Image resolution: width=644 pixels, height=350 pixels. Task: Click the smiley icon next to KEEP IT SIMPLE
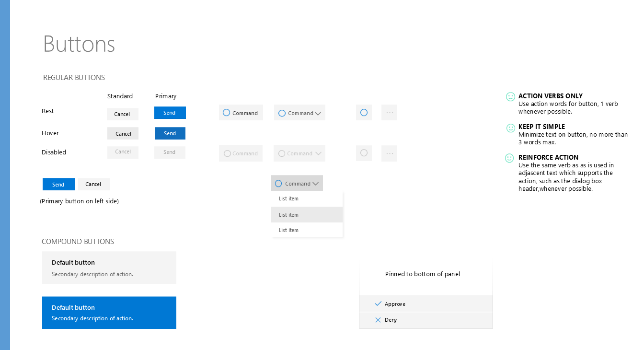tap(511, 128)
